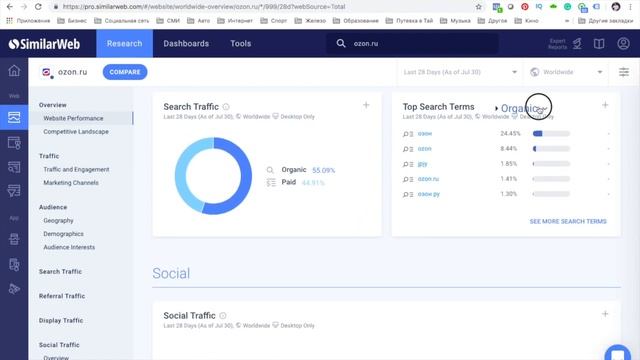Viewport: 640px width, 360px height.
Task: Open the Спорт bookmarks folder
Action: [273, 20]
